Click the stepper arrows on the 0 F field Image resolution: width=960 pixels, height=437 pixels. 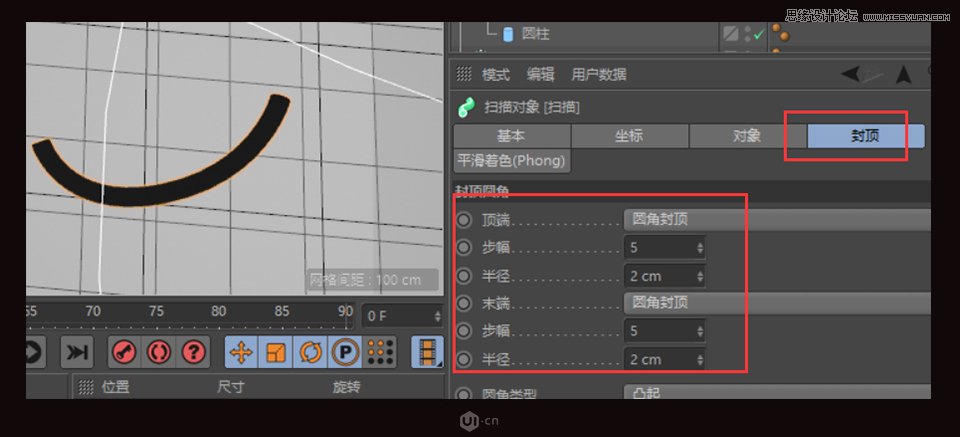click(437, 316)
